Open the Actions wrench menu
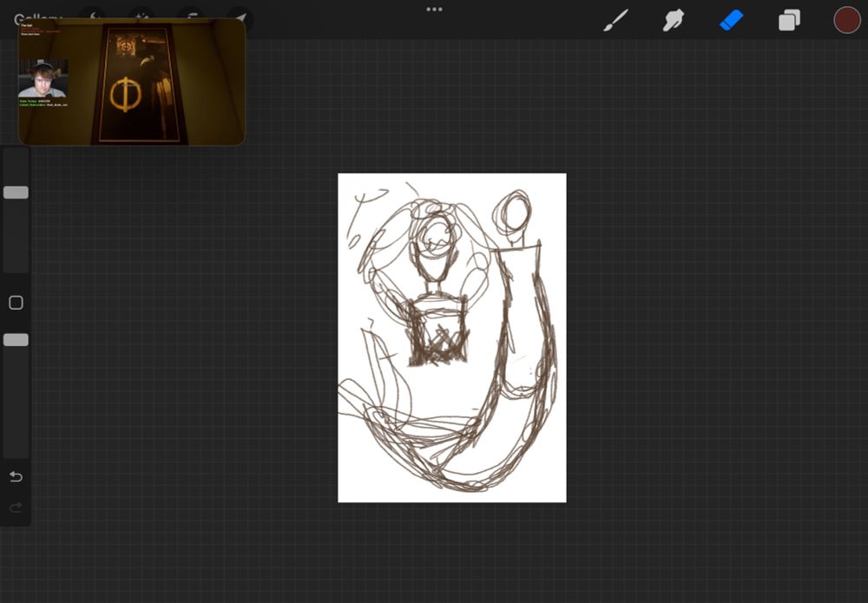The height and width of the screenshot is (603, 868). [x=92, y=12]
